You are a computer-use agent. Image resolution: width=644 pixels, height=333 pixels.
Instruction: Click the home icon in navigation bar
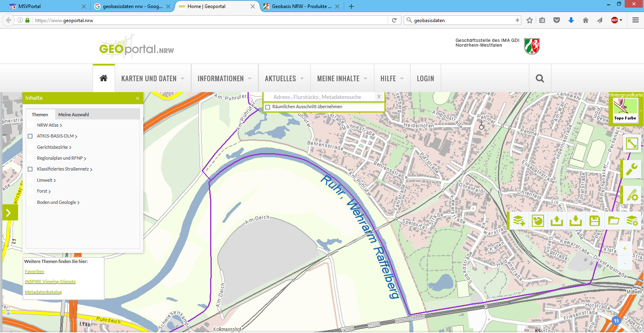[103, 78]
